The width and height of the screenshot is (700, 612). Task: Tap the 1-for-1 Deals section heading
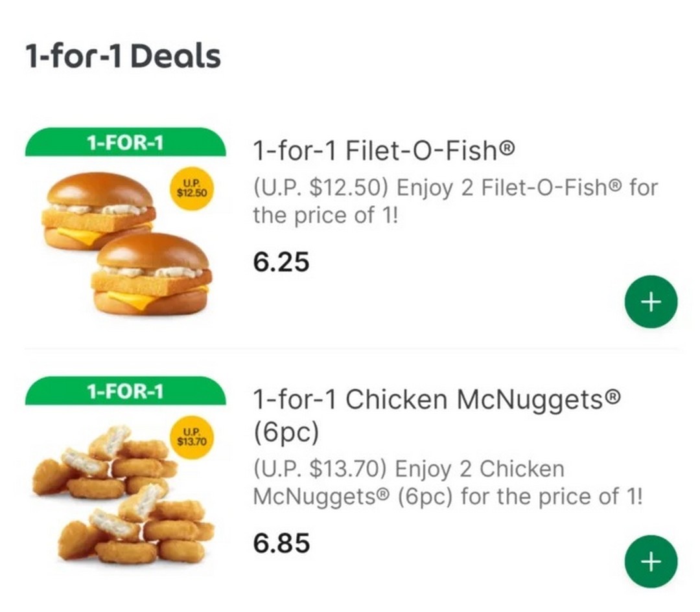click(123, 56)
